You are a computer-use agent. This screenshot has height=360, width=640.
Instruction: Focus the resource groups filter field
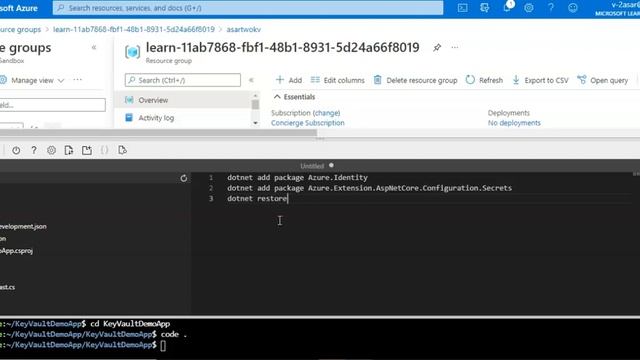52,105
